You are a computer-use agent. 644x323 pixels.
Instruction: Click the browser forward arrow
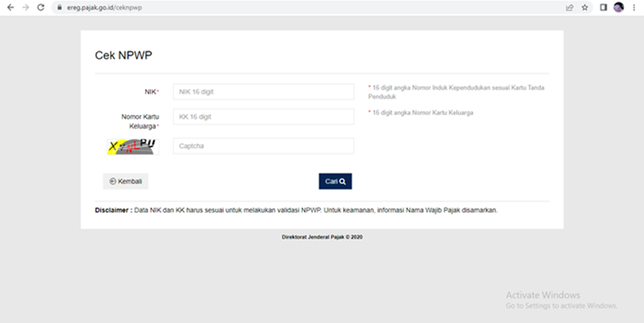pos(25,8)
